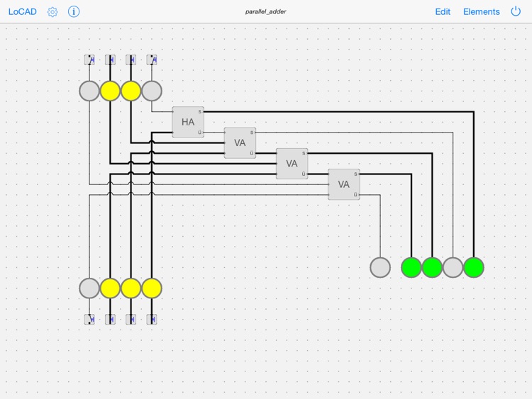Tap the Edit button
The height and width of the screenshot is (399, 532).
(x=443, y=11)
